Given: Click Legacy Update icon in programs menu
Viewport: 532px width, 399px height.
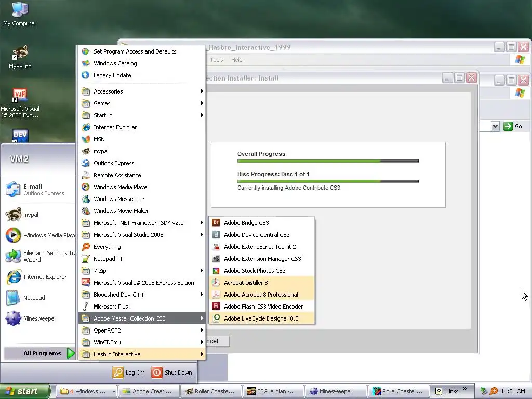Looking at the screenshot, I should 86,75.
